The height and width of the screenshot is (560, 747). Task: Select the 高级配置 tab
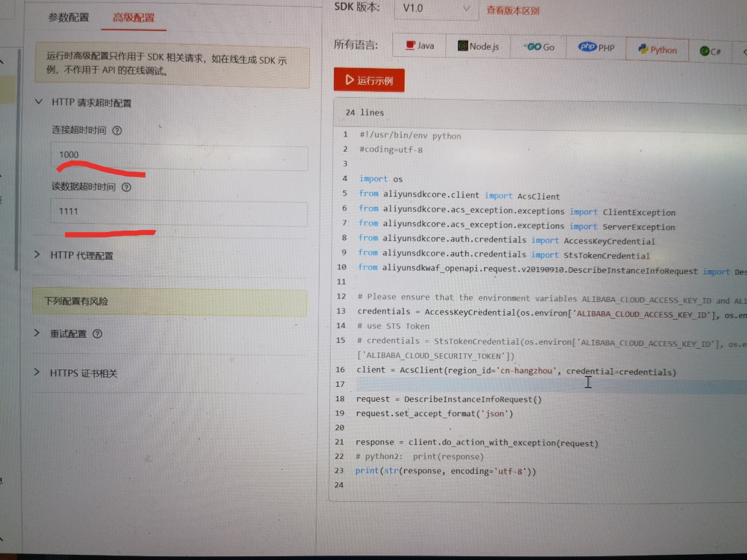[x=134, y=18]
